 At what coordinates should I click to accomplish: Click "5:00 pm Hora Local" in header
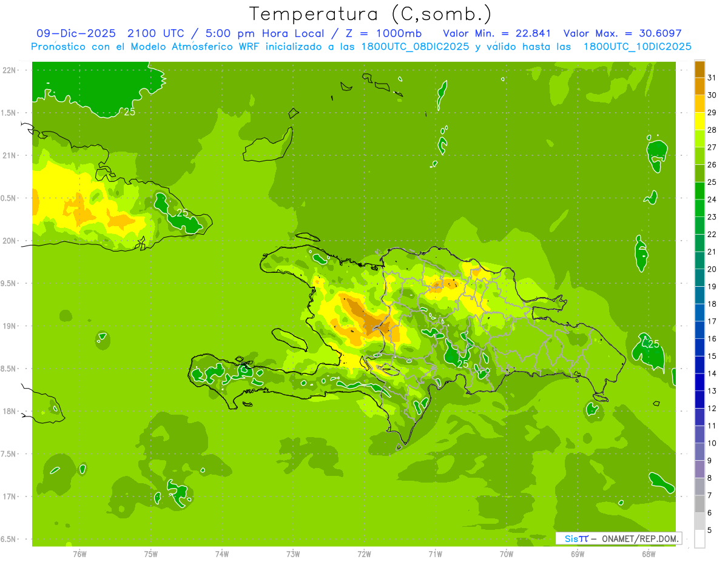[265, 33]
